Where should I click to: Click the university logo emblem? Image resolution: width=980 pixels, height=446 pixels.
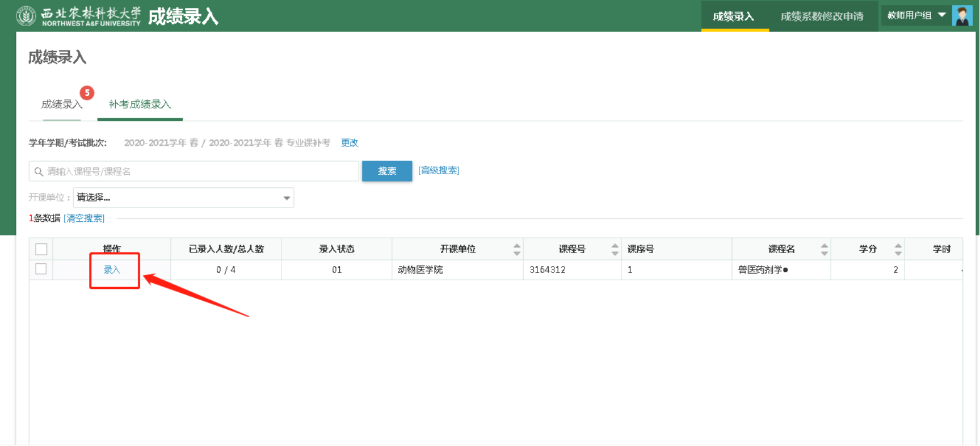26,16
